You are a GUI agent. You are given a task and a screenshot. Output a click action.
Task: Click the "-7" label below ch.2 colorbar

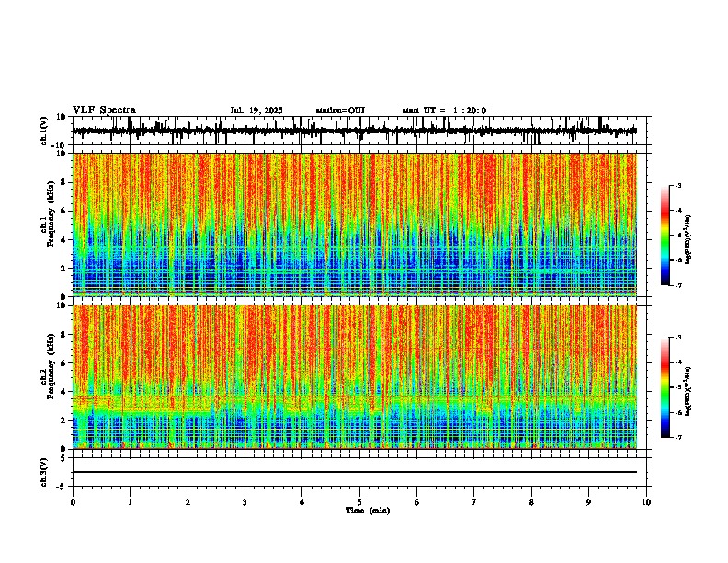click(x=677, y=437)
